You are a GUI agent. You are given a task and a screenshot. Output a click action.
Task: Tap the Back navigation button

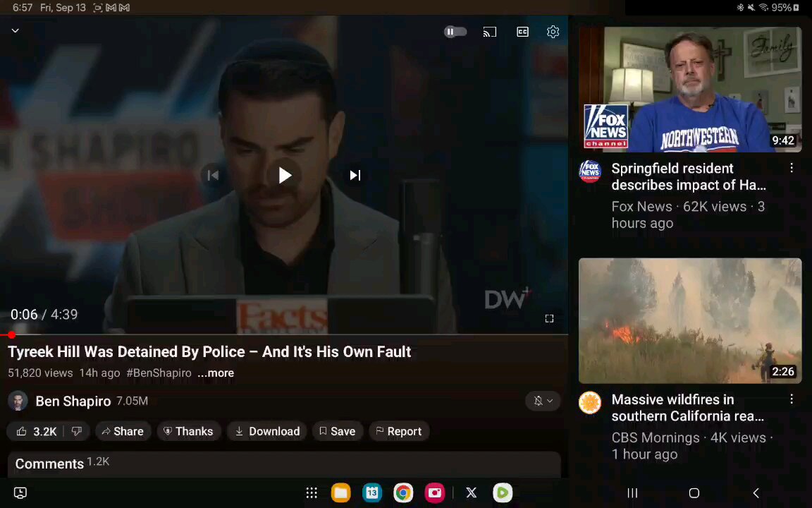pyautogui.click(x=756, y=493)
